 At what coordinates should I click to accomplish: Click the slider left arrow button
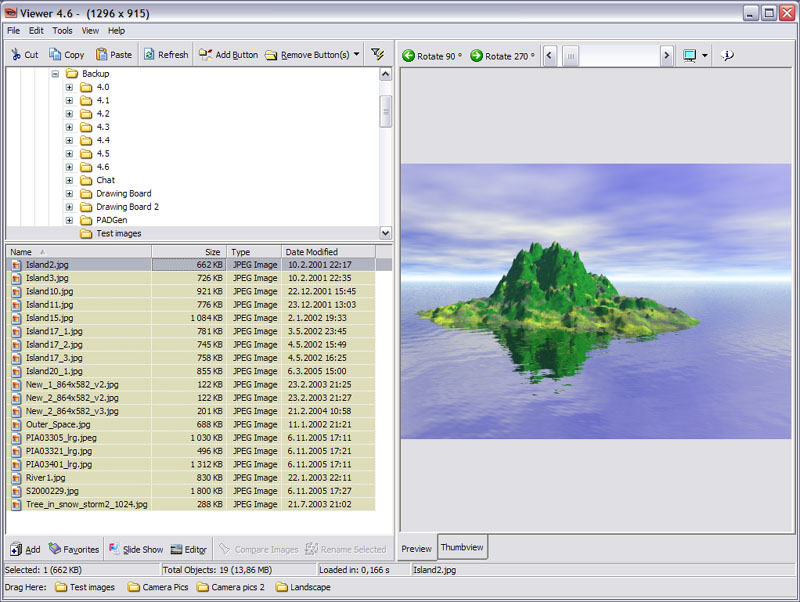549,56
